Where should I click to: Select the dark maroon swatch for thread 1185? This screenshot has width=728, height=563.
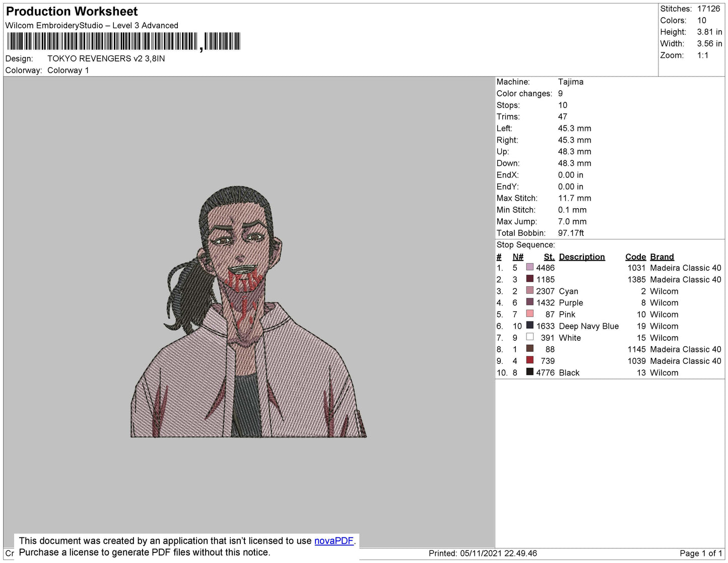(530, 279)
